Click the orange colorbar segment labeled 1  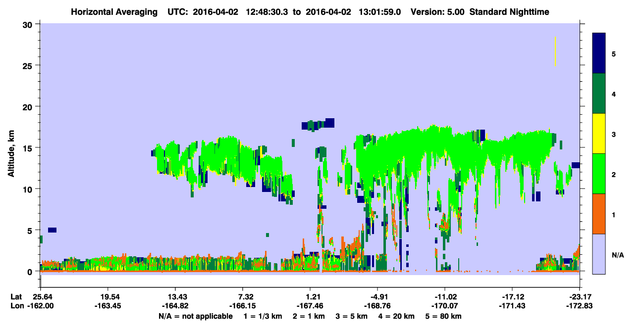pos(599,214)
